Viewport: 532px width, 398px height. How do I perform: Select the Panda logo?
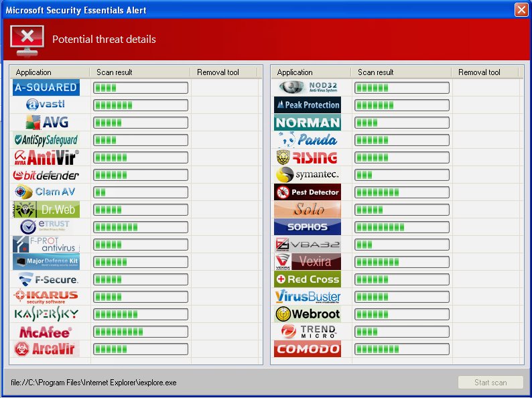coord(308,139)
